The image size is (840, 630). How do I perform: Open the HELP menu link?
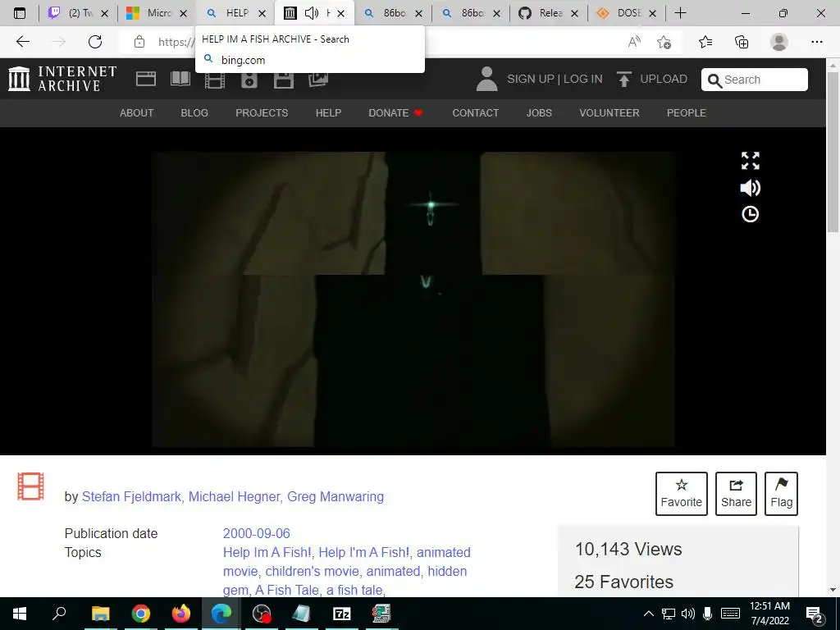click(328, 113)
